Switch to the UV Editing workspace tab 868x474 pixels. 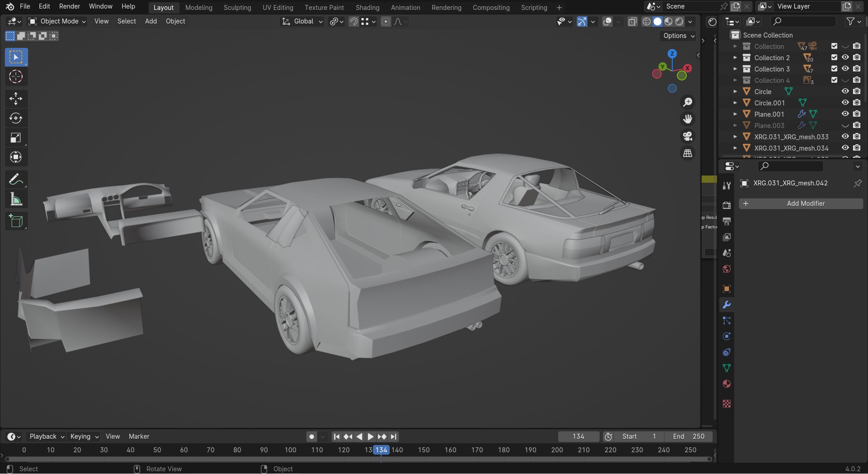click(x=278, y=7)
